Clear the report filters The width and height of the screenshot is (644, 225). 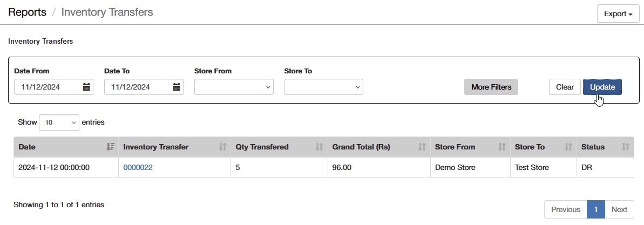[565, 87]
